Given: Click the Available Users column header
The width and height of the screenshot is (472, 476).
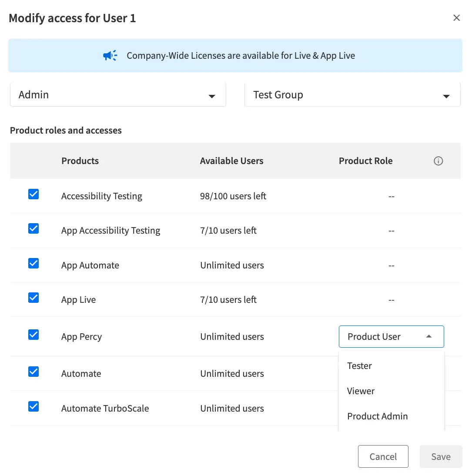Looking at the screenshot, I should 231,161.
